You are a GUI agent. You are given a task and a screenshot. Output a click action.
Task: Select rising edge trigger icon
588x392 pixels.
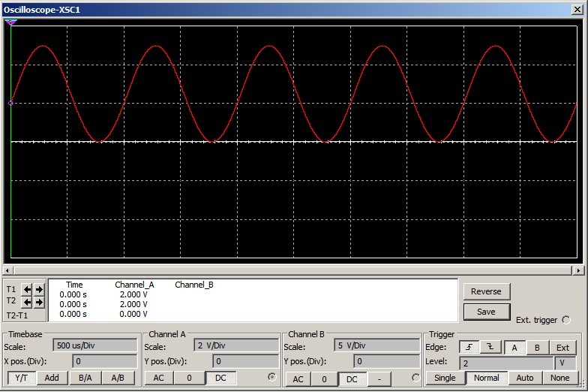click(x=469, y=348)
